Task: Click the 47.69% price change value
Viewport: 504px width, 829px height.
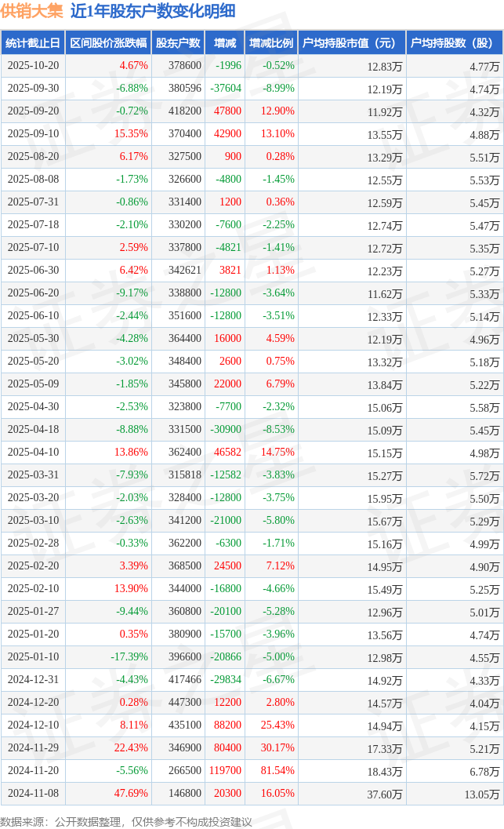Action: [x=131, y=794]
